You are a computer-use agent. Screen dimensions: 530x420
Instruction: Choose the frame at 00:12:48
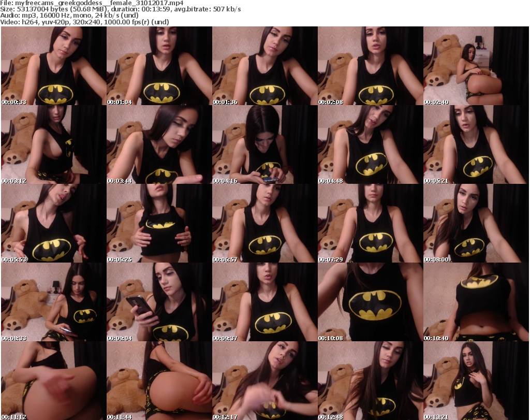click(x=370, y=381)
